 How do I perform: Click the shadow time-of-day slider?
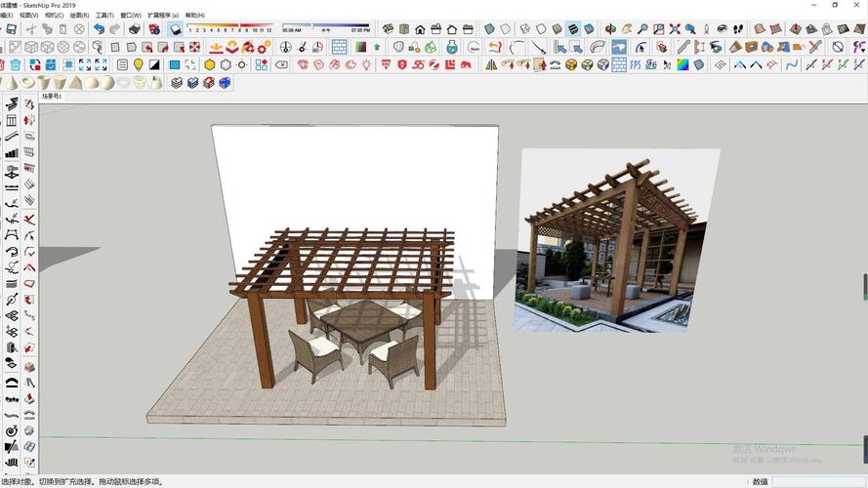(x=325, y=27)
